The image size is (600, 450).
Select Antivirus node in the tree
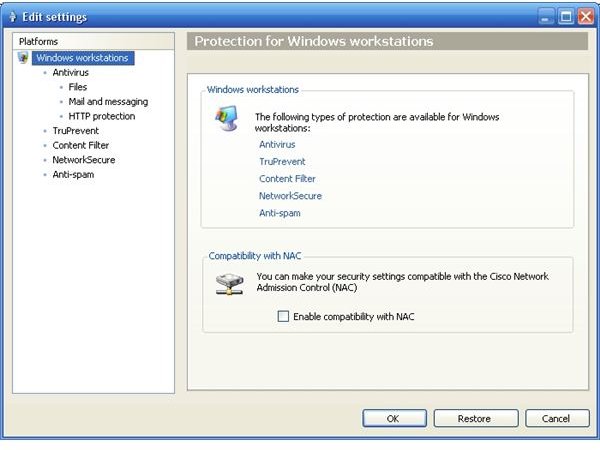click(x=71, y=72)
